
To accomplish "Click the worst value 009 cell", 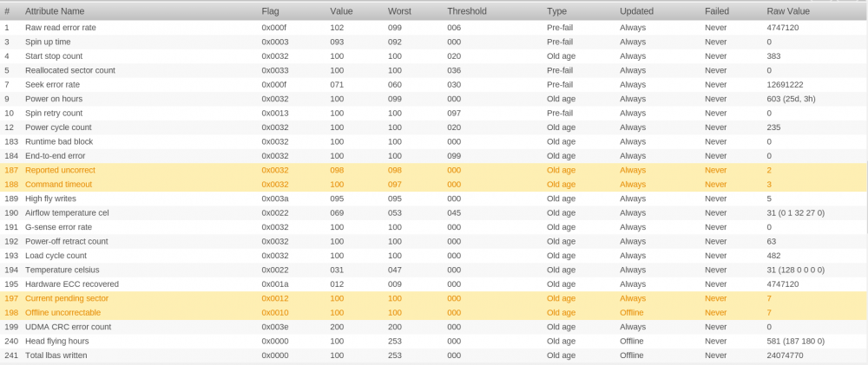I will tap(395, 284).
